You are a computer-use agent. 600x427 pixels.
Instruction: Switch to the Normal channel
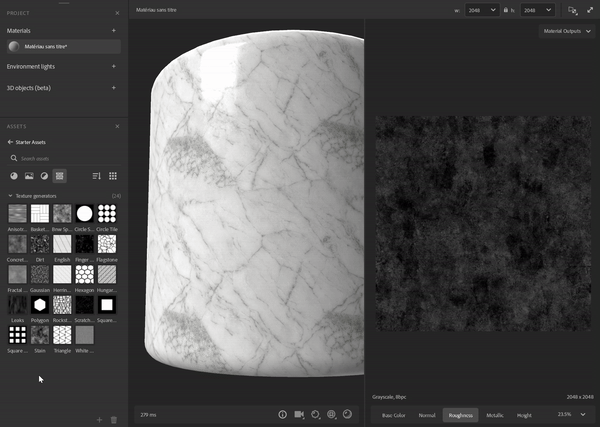point(427,415)
